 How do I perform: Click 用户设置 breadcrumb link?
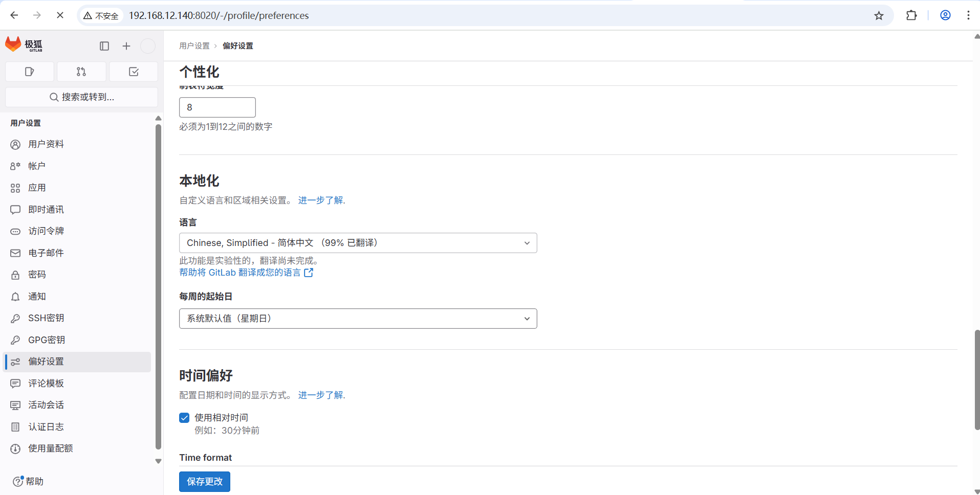(x=194, y=46)
